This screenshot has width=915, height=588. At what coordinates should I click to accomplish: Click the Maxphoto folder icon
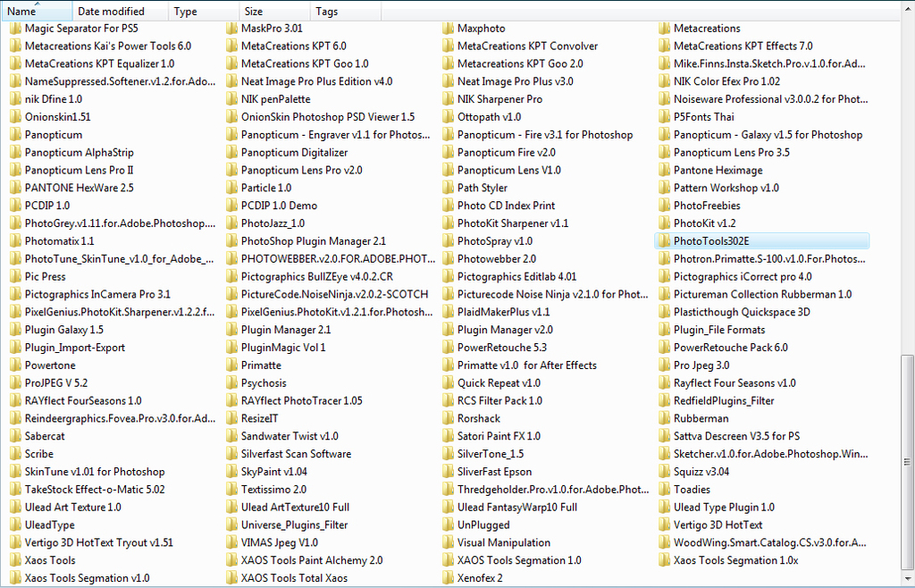(x=449, y=28)
